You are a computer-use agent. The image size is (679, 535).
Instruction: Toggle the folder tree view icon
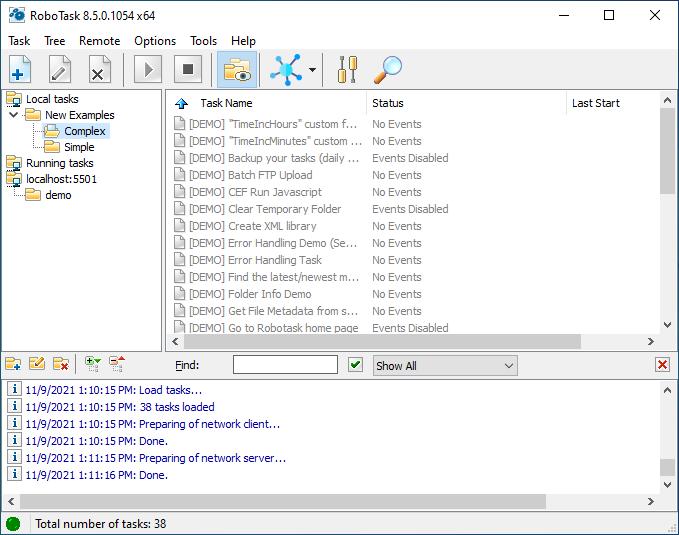point(237,69)
